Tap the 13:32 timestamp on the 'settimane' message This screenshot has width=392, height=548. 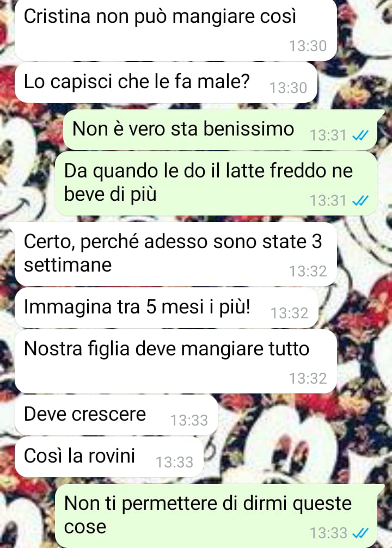click(308, 271)
